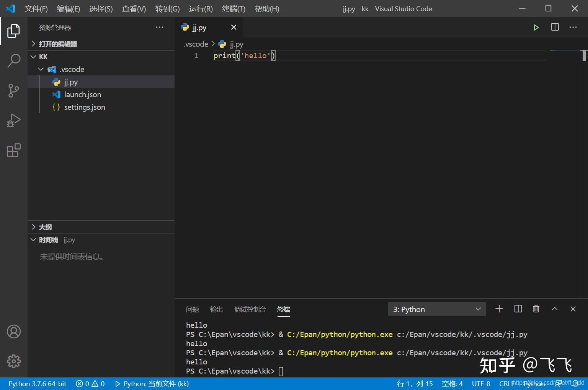This screenshot has height=390, width=588.
Task: Click Python 3.7.6 64-bit interpreter selector
Action: click(37, 383)
